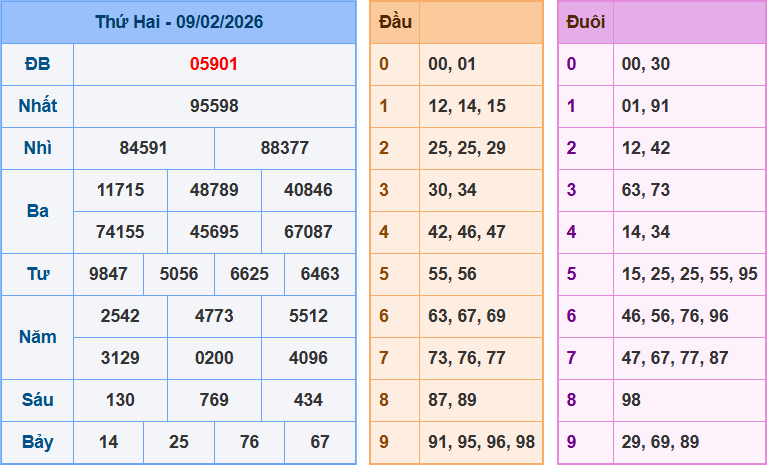Select sixth prize number 769
The height and width of the screenshot is (465, 767).
point(214,400)
